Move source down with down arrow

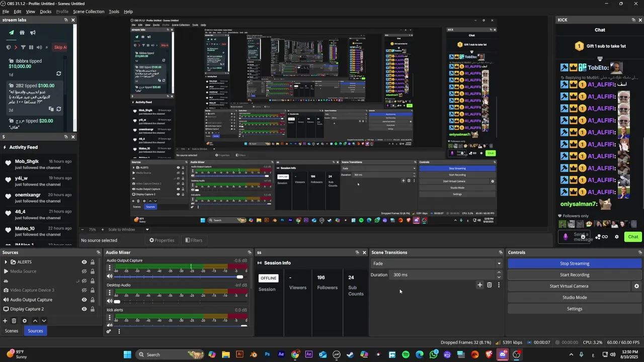click(44, 321)
